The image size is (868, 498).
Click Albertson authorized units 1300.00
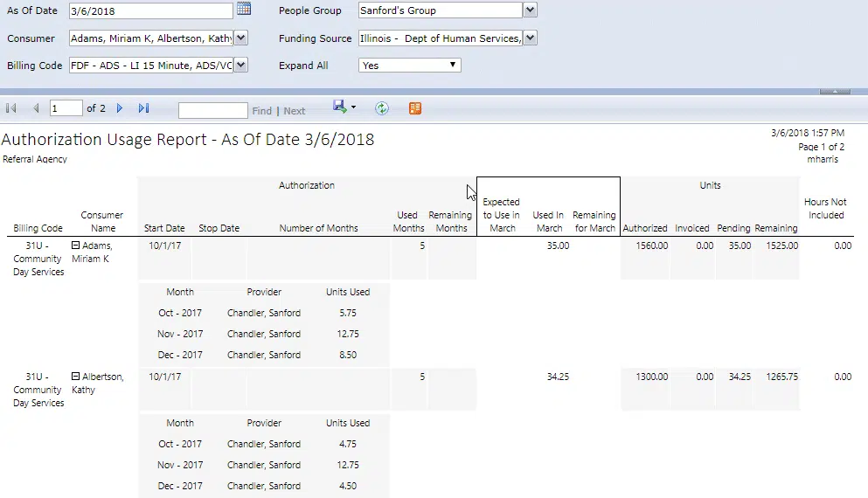click(651, 377)
